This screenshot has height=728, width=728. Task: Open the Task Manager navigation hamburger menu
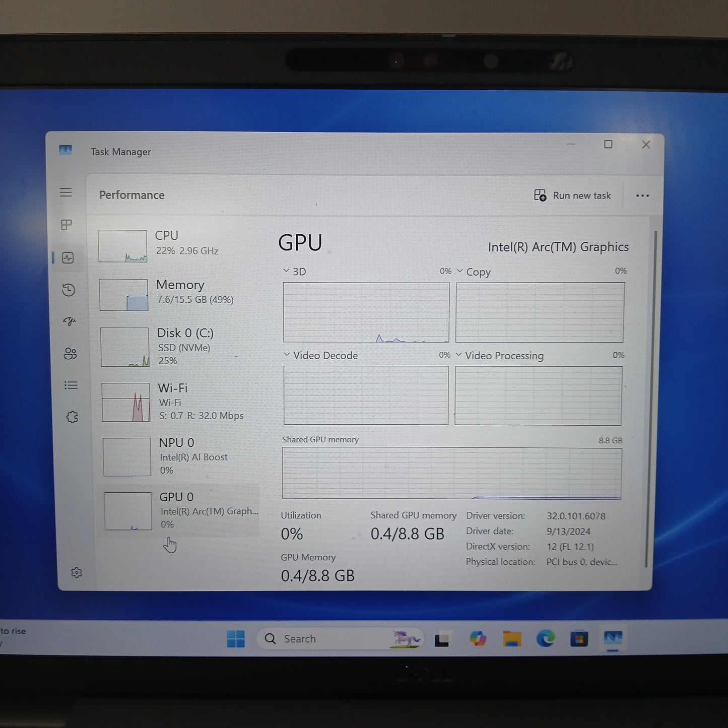click(x=65, y=192)
